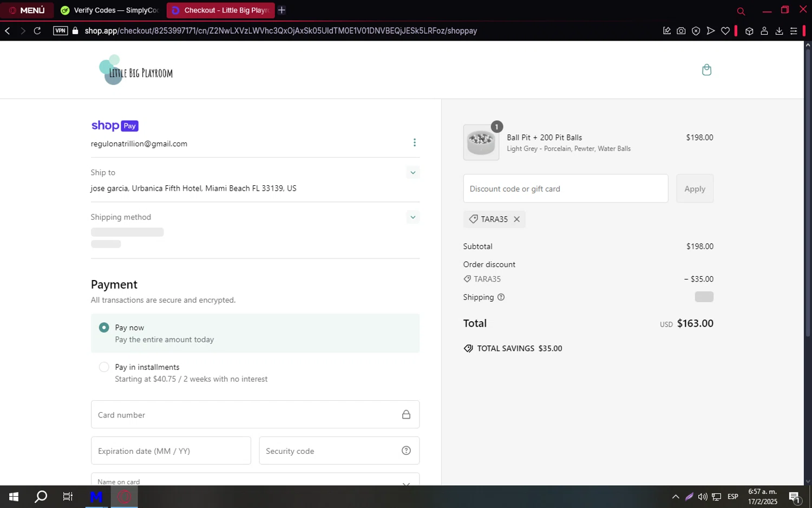The image size is (812, 508).
Task: Click the send flow arrow icon
Action: click(711, 31)
